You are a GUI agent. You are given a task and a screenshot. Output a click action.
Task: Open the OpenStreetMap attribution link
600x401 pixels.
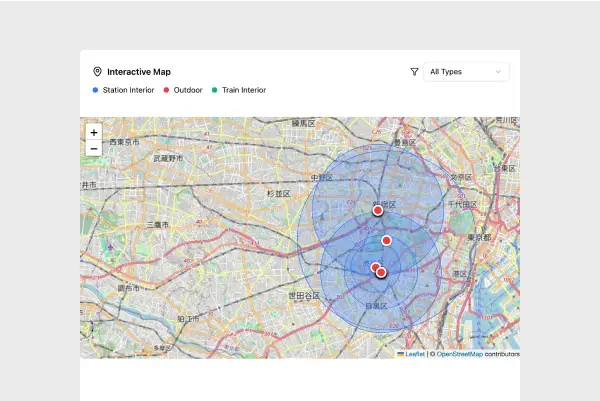[x=459, y=354]
